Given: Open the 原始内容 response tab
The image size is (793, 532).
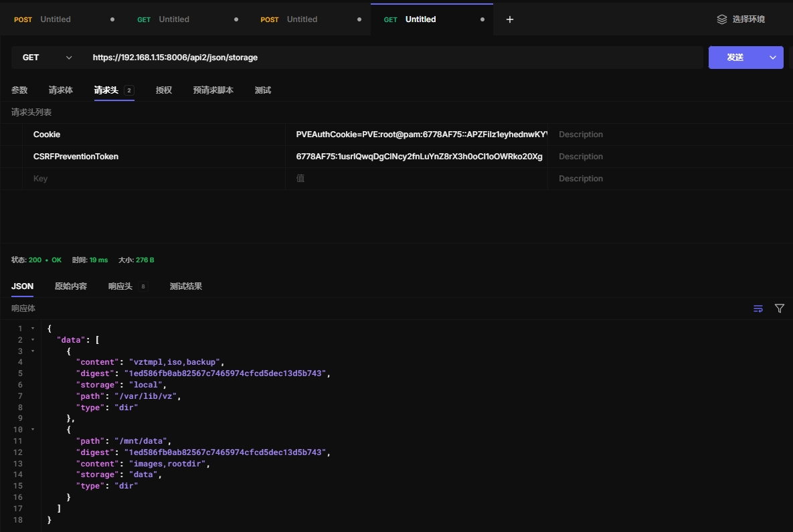Looking at the screenshot, I should [71, 286].
